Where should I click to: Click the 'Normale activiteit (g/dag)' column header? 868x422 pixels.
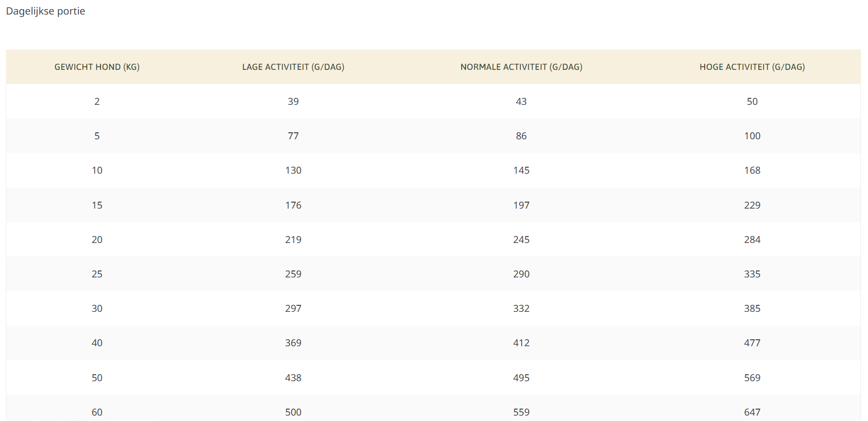(521, 67)
